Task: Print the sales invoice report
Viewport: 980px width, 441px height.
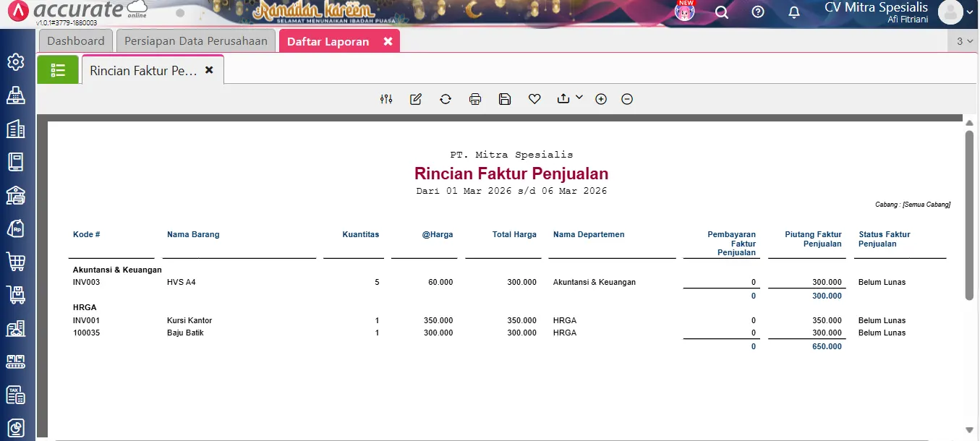Action: pyautogui.click(x=475, y=98)
